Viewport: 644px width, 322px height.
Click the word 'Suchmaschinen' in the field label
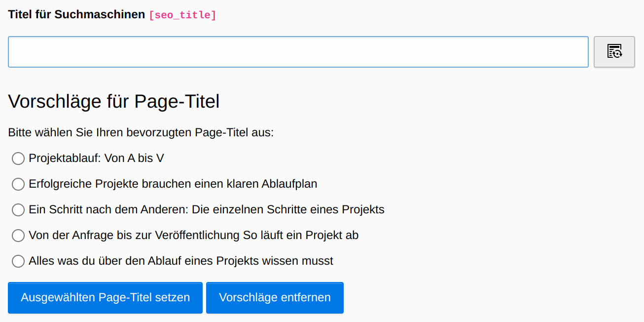100,14
